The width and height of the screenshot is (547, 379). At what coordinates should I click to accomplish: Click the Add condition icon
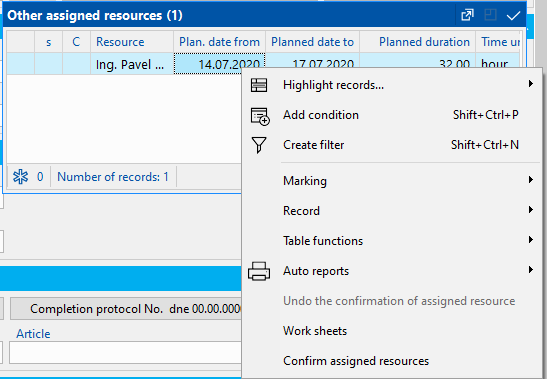click(x=260, y=116)
